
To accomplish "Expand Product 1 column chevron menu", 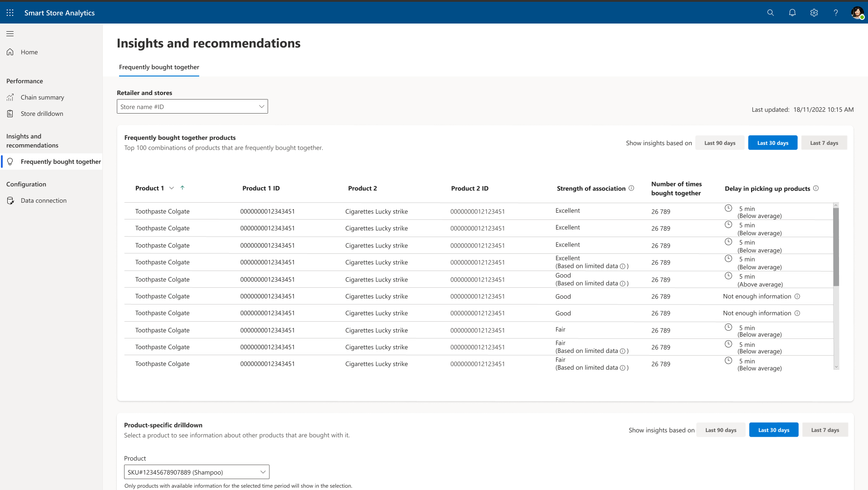I will (x=171, y=188).
